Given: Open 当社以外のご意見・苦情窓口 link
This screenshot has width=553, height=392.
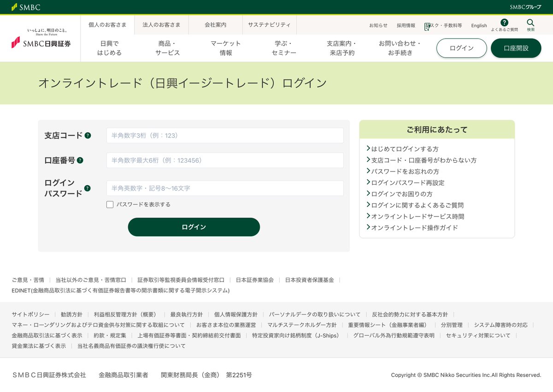Looking at the screenshot, I should pyautogui.click(x=91, y=280).
